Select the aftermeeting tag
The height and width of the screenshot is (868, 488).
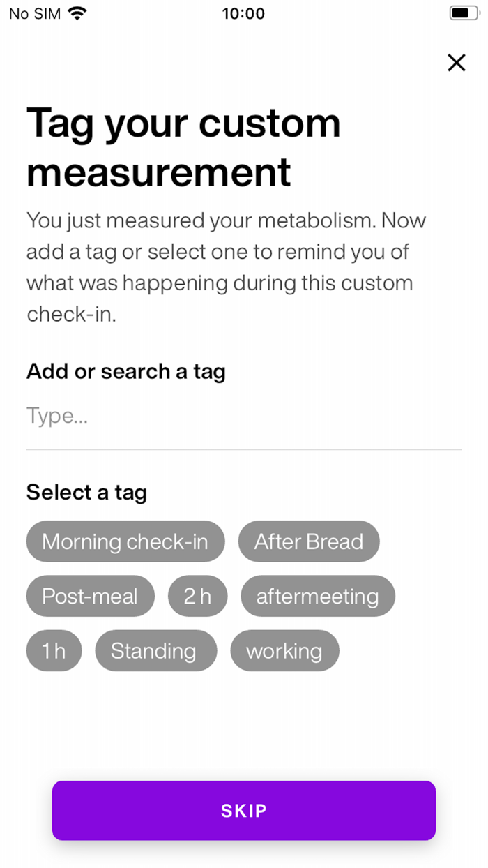(317, 596)
